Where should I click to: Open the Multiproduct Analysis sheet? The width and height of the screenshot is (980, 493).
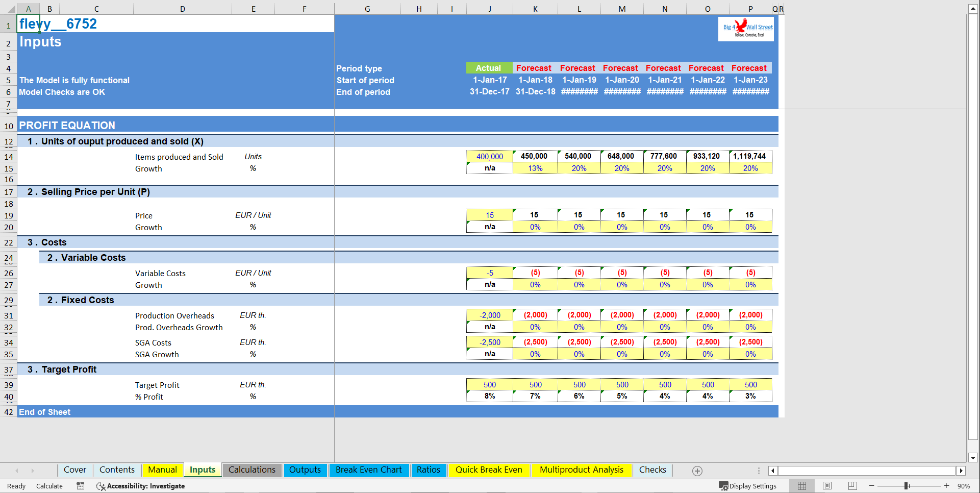pyautogui.click(x=582, y=470)
